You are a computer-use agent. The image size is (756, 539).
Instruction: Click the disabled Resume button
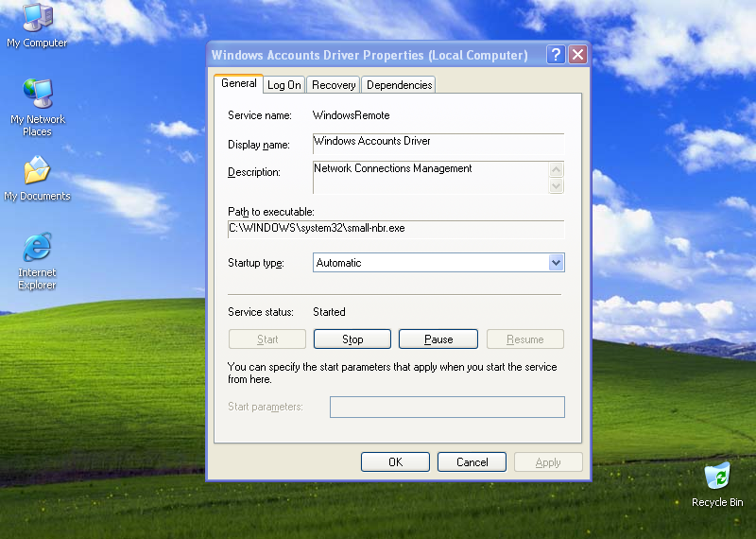(525, 339)
